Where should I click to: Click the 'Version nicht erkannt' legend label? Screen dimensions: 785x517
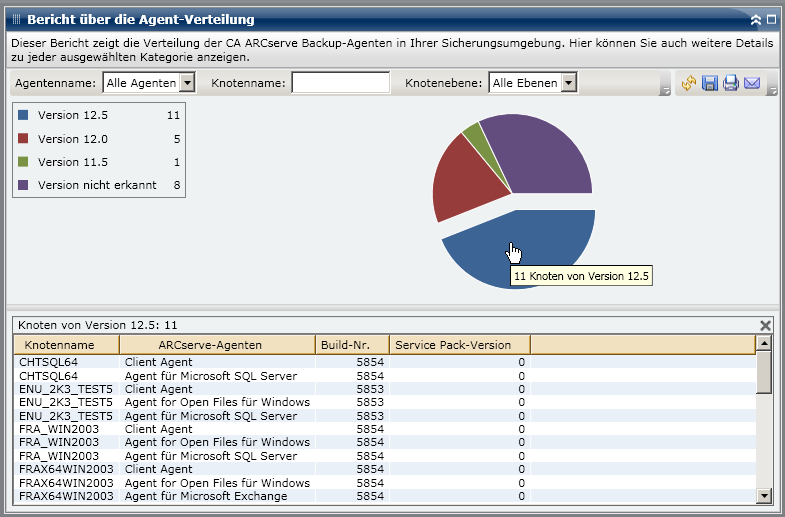(97, 185)
